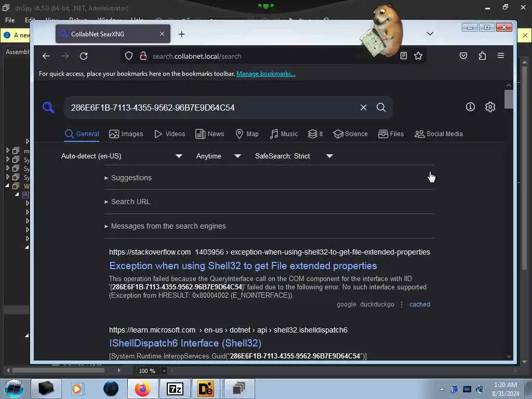Switch to the Map category
This screenshot has width=532, height=399.
click(247, 134)
